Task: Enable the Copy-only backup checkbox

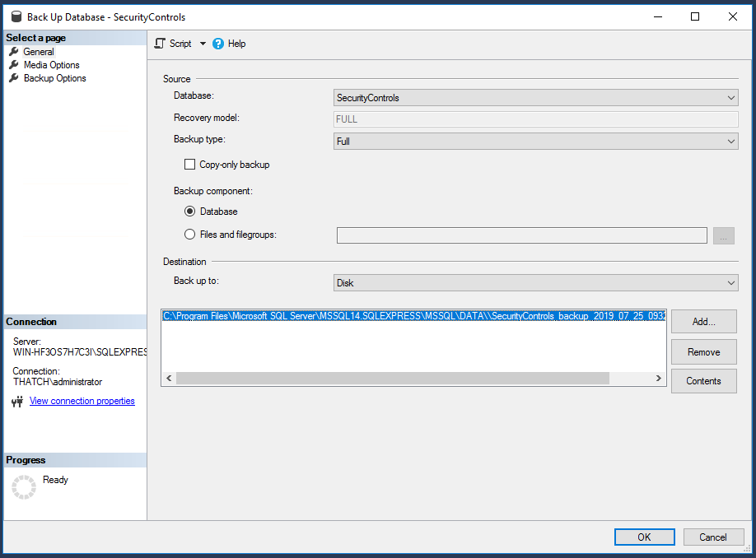Action: coord(189,164)
